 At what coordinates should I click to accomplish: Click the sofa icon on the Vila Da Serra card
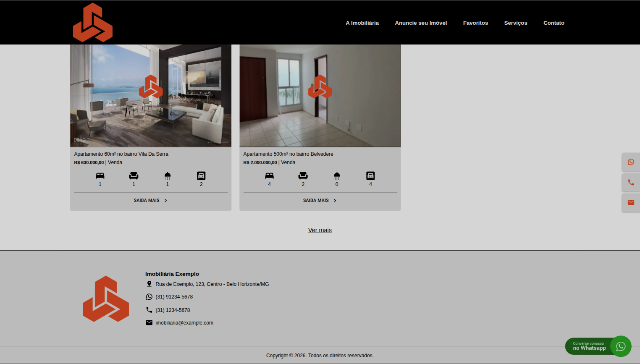(x=134, y=175)
